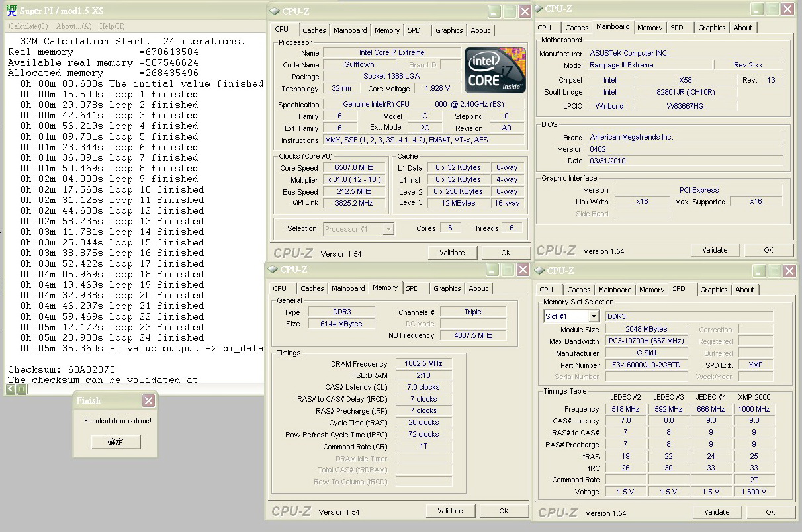
Task: Click OK in the Memory timings window
Action: click(504, 511)
